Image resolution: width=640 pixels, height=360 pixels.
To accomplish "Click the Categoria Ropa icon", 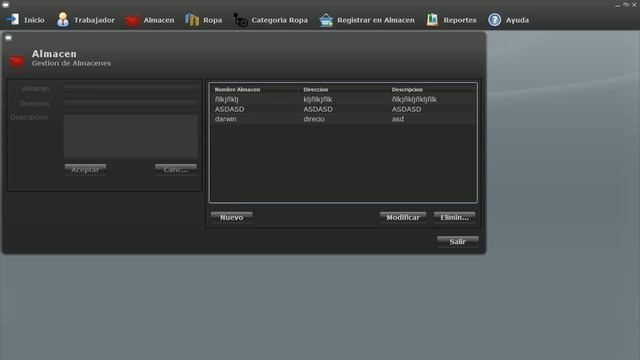I will 240,20.
